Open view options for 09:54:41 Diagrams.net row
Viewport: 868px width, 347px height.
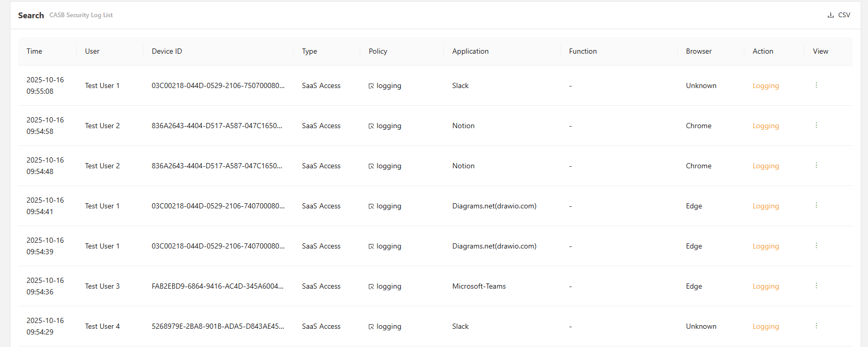tap(816, 205)
